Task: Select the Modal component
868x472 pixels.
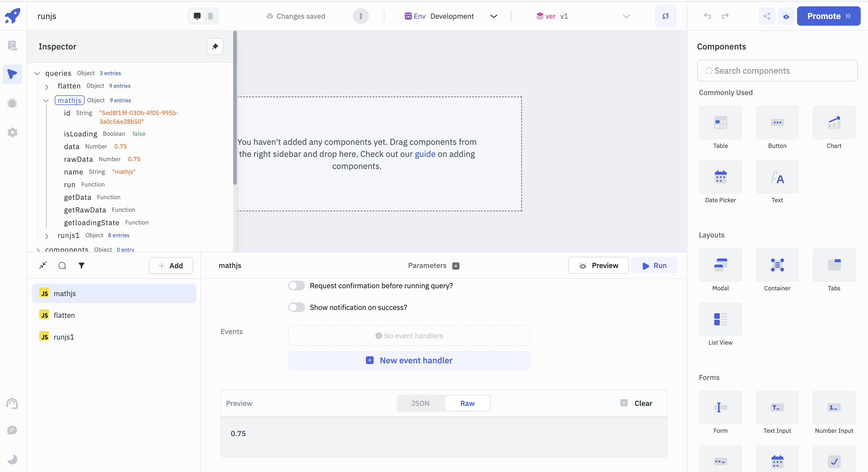Action: pyautogui.click(x=720, y=270)
